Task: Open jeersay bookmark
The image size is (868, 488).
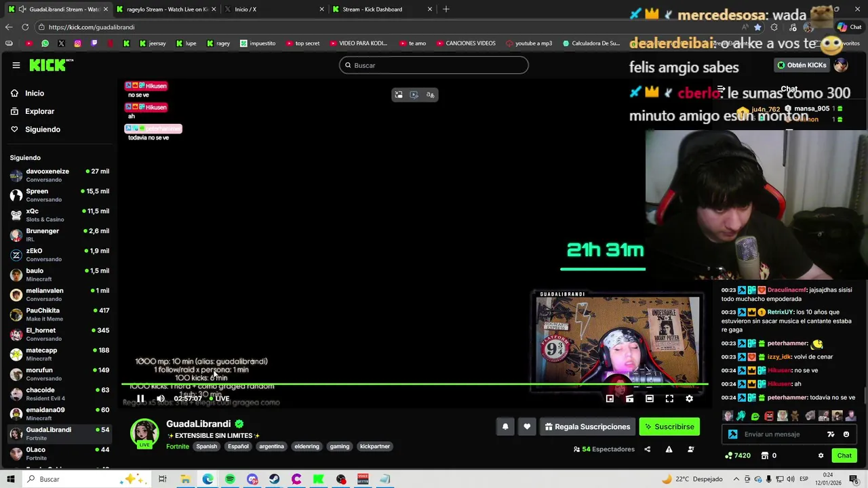Action: (153, 43)
